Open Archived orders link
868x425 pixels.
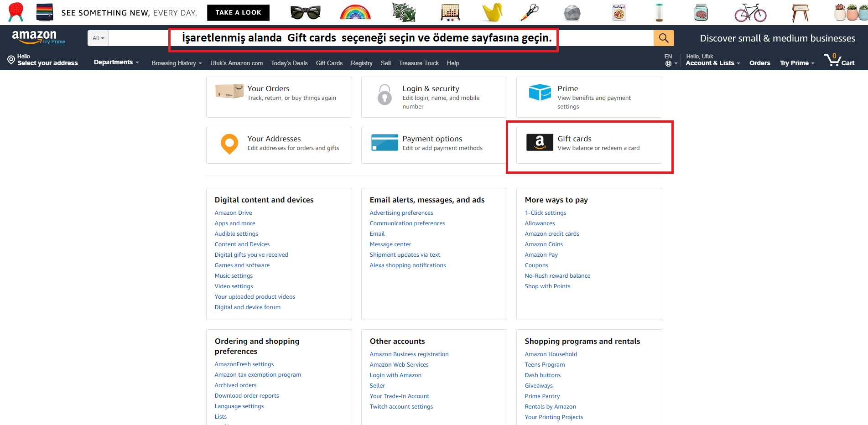click(235, 385)
